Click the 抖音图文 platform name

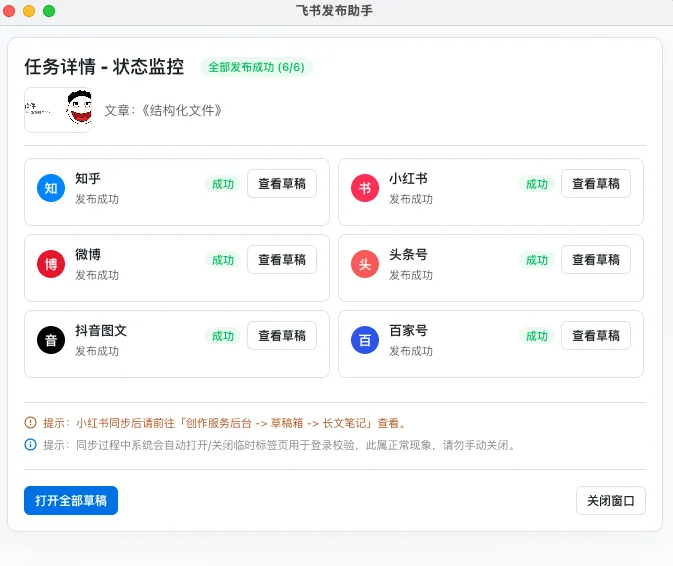(101, 330)
